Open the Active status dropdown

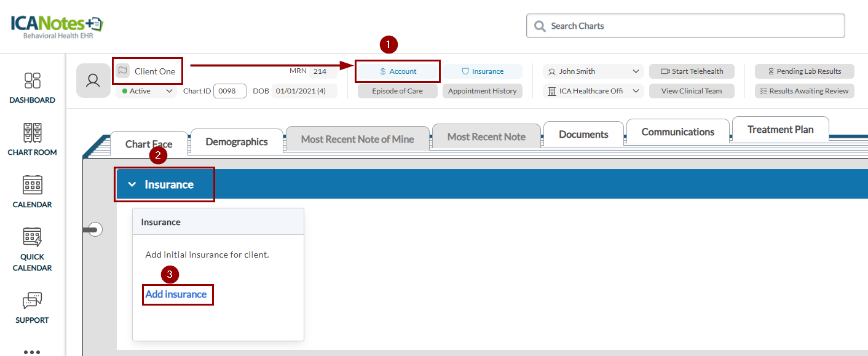[x=148, y=91]
